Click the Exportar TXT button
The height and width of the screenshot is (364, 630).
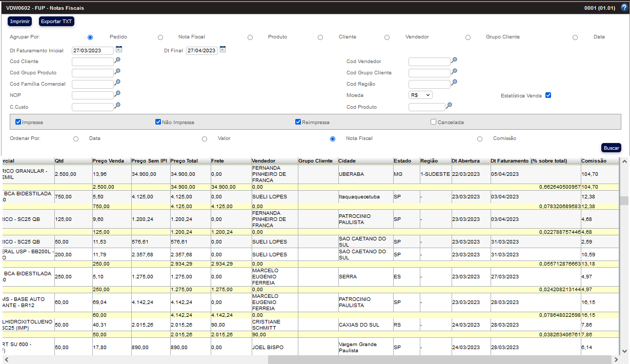(57, 22)
